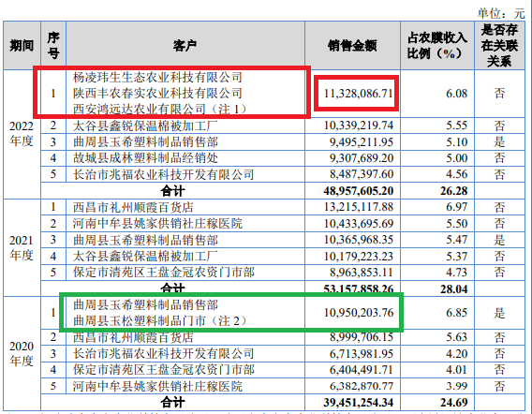Image resolution: width=532 pixels, height=414 pixels.
Task: Select the amount 10,339,219.74
Action: 359,126
